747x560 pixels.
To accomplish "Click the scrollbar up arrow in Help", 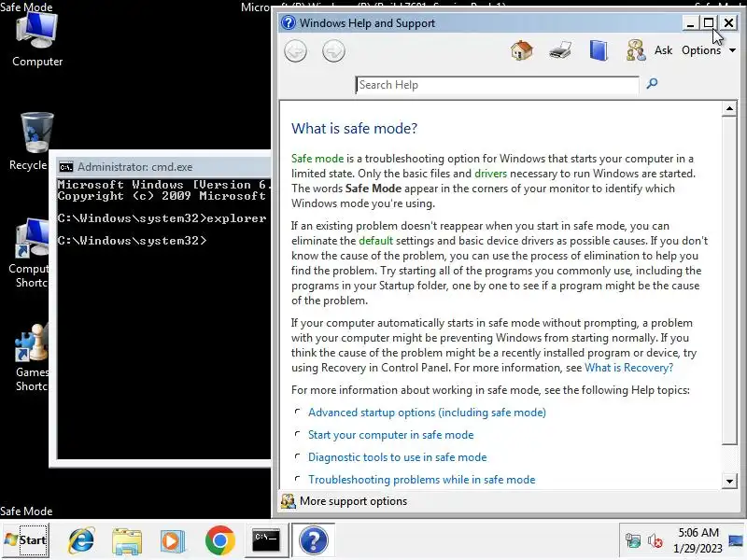I will coord(729,108).
